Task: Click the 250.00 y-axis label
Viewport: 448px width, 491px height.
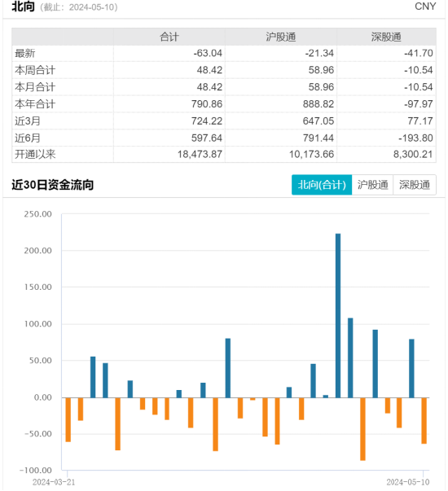Action: point(38,214)
